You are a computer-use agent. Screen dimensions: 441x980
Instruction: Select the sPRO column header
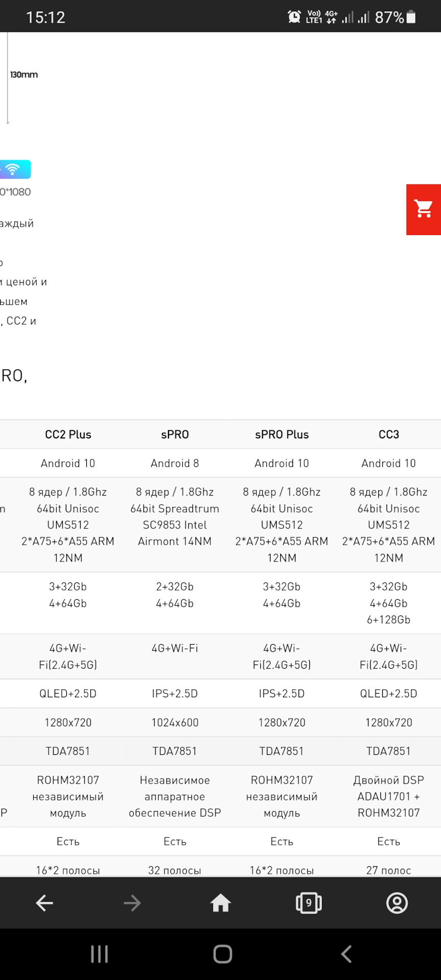coord(175,434)
